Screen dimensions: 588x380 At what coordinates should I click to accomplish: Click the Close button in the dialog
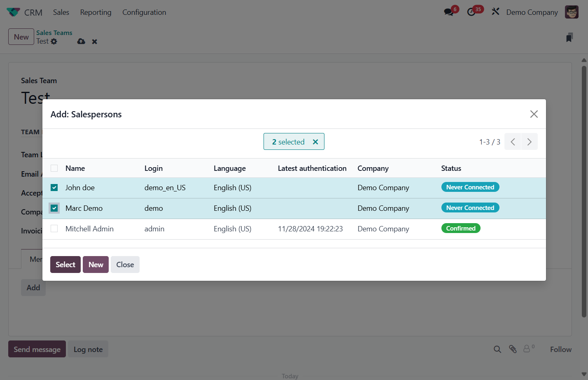pyautogui.click(x=125, y=264)
